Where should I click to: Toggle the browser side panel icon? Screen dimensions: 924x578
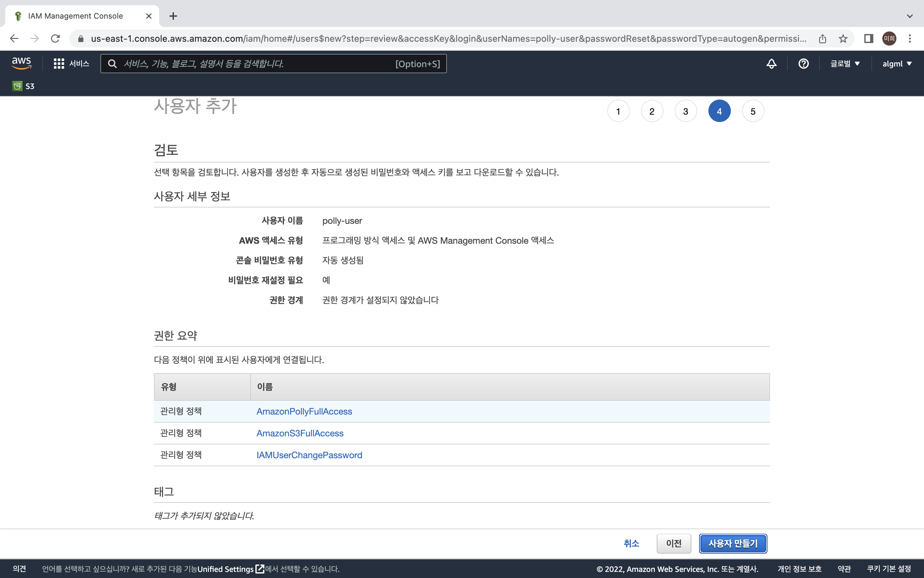coord(868,38)
